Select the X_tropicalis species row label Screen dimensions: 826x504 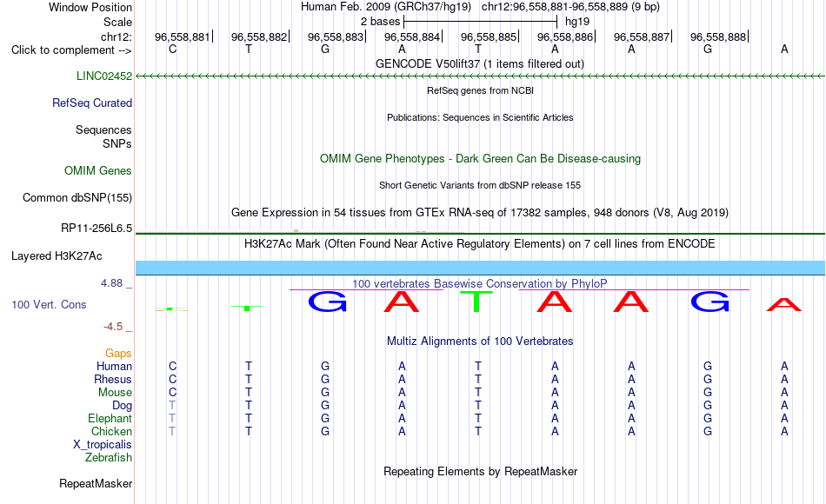[x=103, y=445]
